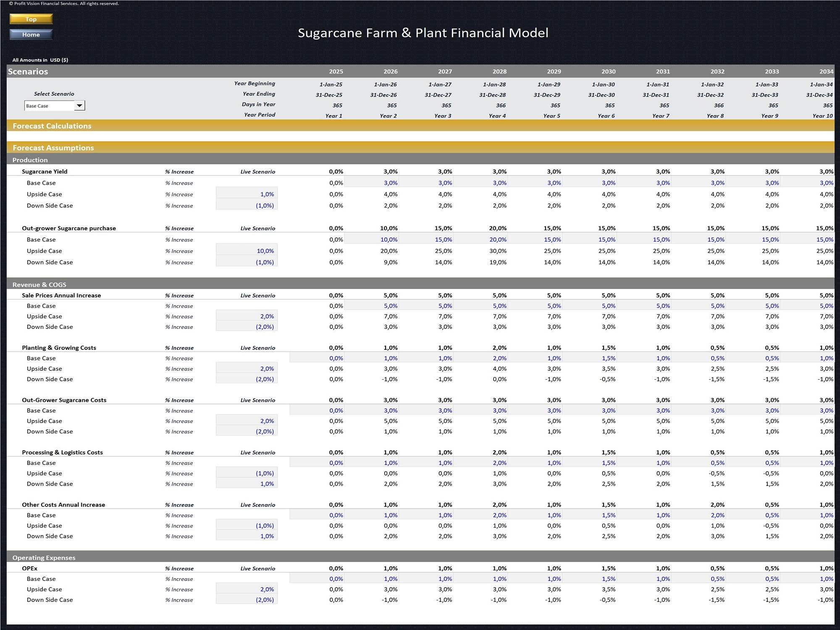840x630 pixels.
Task: Click OPEx Upside Case 2030 value 3,5%
Action: (x=609, y=590)
